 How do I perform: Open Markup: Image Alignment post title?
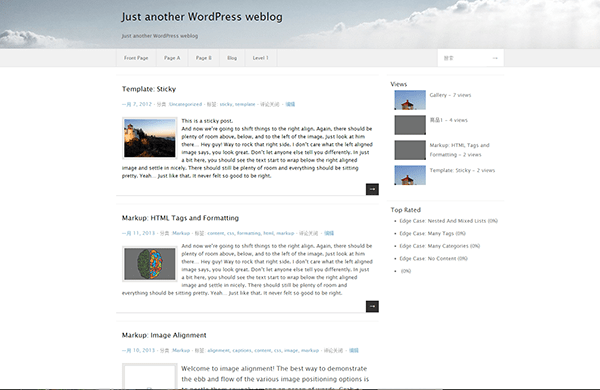coord(164,335)
